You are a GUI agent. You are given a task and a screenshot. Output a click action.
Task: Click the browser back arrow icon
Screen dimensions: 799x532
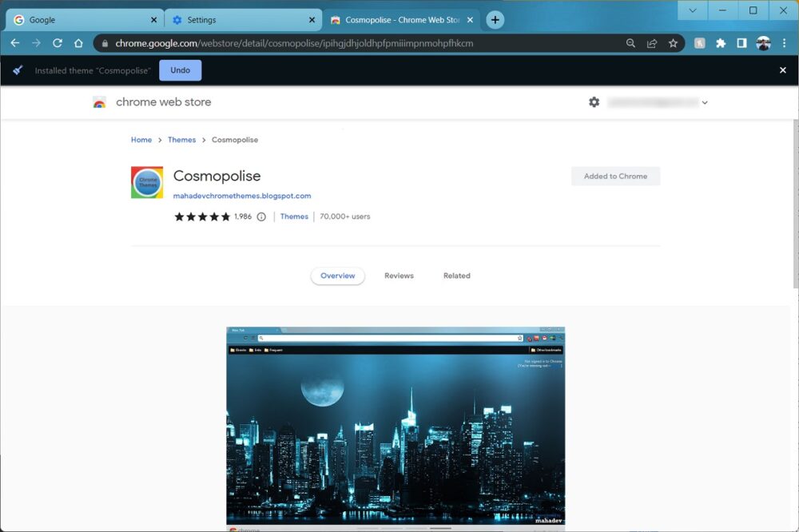[x=14, y=43]
